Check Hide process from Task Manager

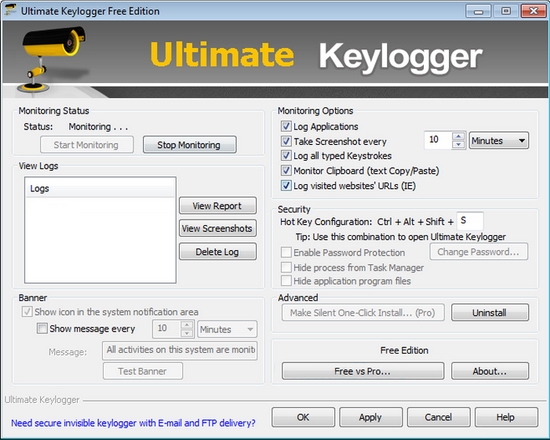pos(286,267)
